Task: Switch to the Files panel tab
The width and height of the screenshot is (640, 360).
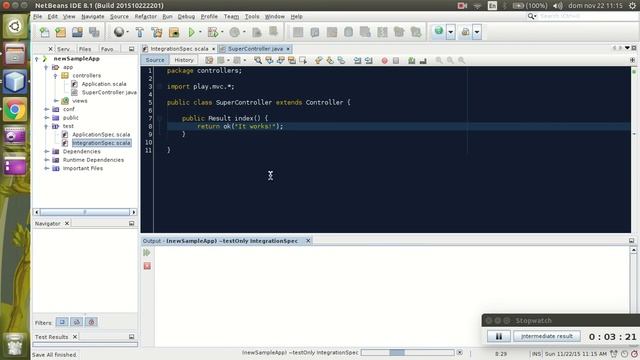Action: pyautogui.click(x=85, y=49)
